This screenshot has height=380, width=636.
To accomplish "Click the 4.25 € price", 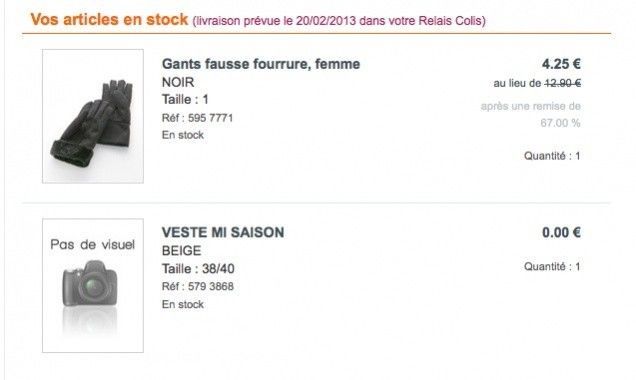I will 561,64.
